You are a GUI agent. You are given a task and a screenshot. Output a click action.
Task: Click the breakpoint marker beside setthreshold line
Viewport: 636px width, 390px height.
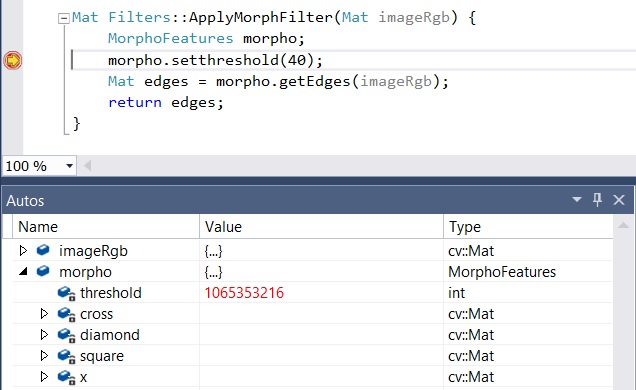pos(13,60)
